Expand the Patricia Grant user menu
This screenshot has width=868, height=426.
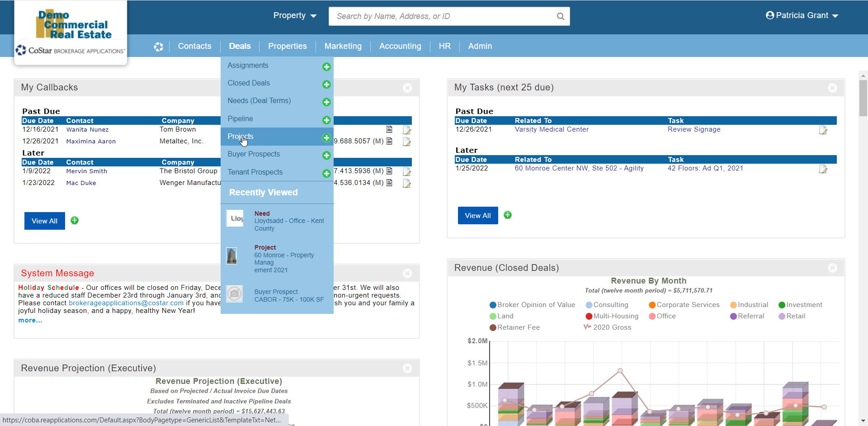pos(802,16)
